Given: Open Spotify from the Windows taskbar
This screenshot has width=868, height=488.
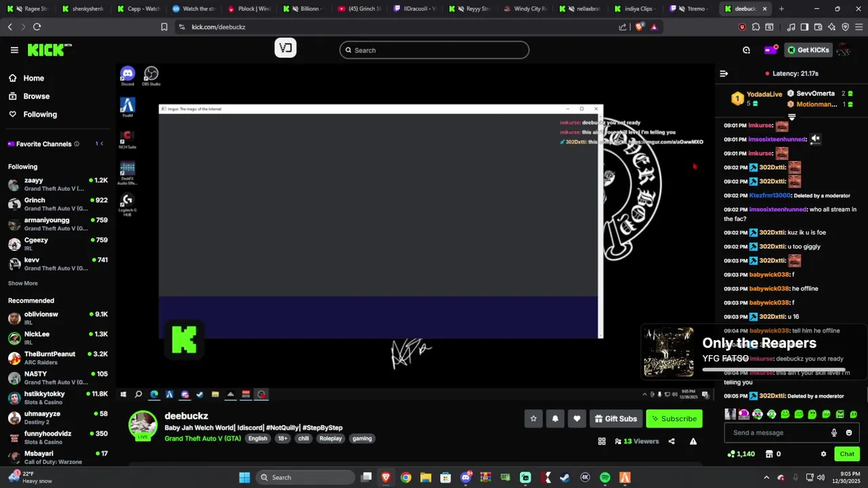Looking at the screenshot, I should click(605, 478).
